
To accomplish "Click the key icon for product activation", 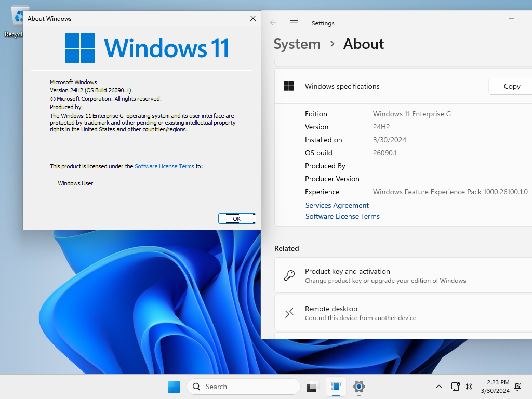I will coord(289,275).
